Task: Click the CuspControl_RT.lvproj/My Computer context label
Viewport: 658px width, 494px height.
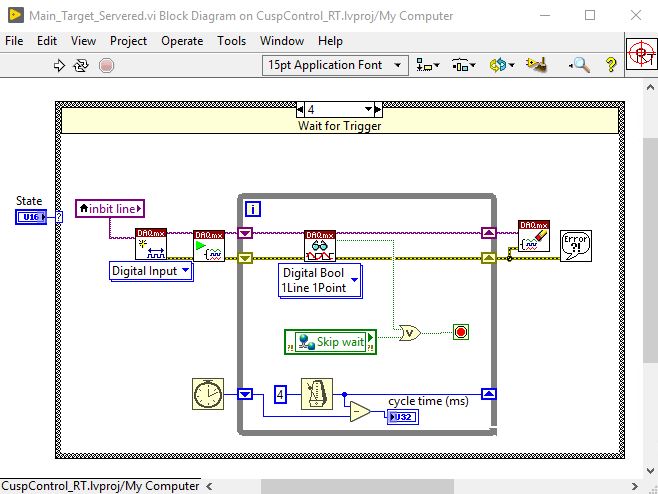Action: [x=100, y=486]
